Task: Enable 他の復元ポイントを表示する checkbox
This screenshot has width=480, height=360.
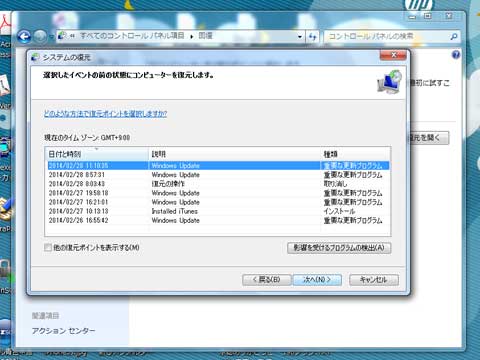Action: (48, 247)
